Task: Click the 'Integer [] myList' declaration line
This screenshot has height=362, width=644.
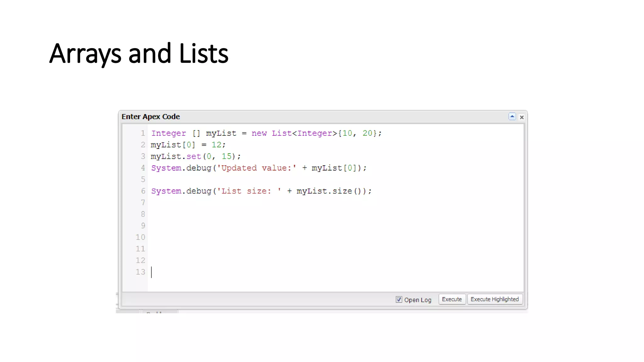Action: [x=266, y=133]
